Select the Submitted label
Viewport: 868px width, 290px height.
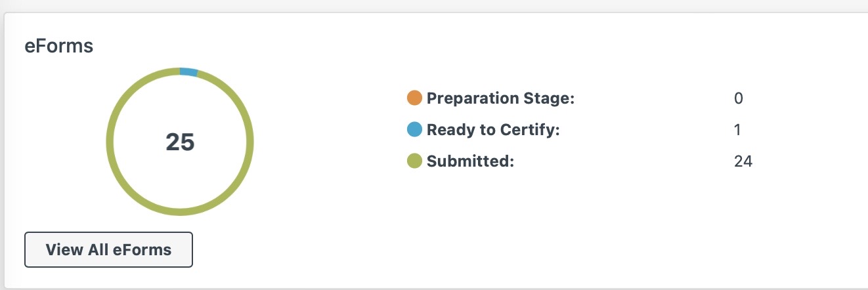(x=470, y=161)
